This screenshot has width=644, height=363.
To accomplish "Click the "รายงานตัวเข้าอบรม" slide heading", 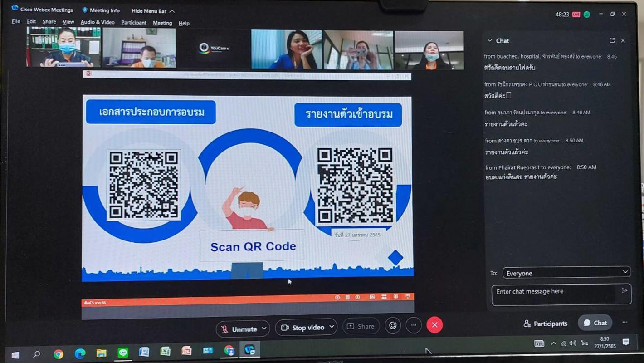I will pyautogui.click(x=349, y=114).
